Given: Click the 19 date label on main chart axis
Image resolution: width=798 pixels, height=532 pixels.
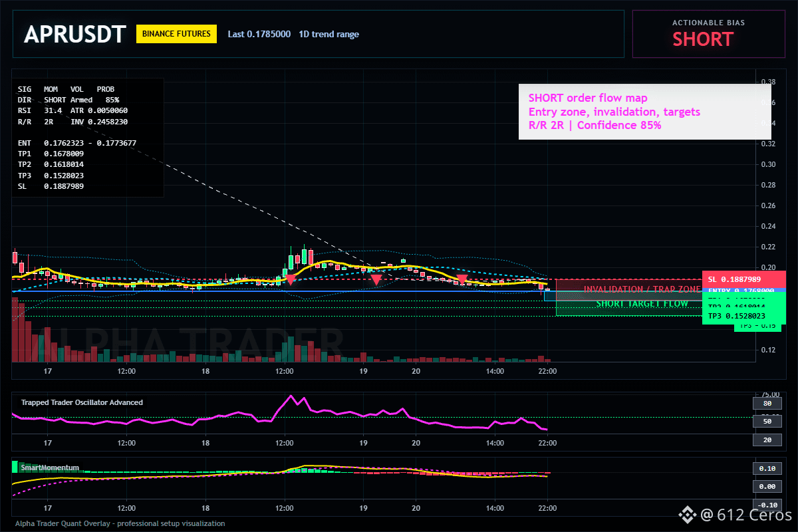Looking at the screenshot, I should pos(363,370).
